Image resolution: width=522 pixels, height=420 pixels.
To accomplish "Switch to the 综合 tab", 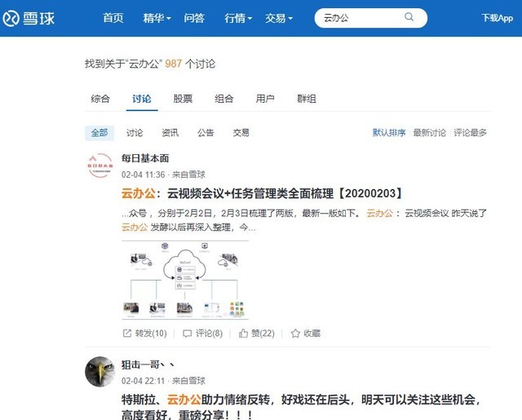I will pos(100,99).
